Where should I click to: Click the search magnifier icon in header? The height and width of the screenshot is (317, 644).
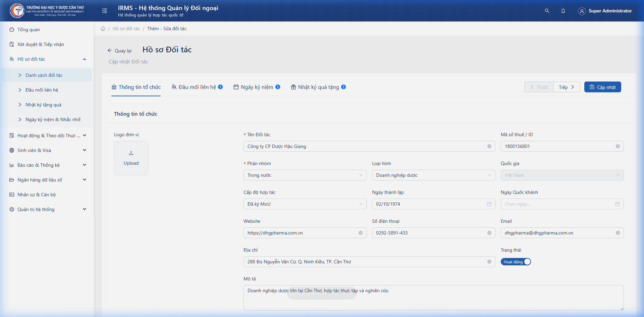[547, 11]
